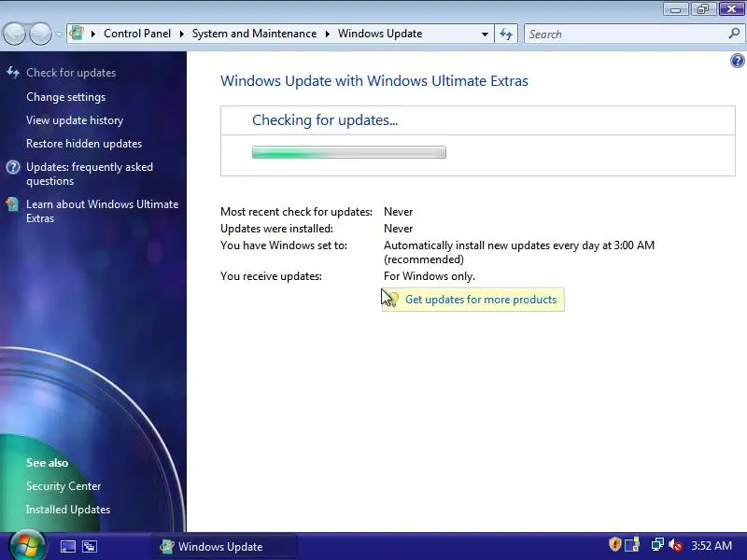Click Show Desktop quick launch icon

point(67,546)
